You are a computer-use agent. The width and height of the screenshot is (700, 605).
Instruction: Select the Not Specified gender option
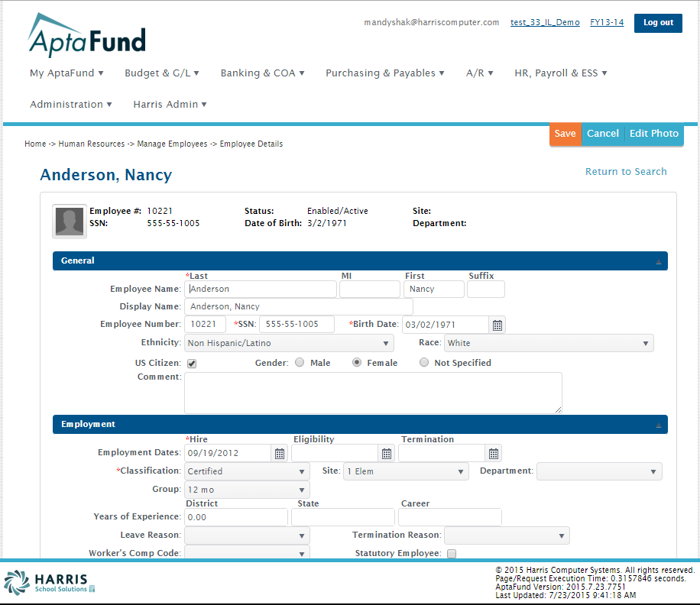pyautogui.click(x=424, y=363)
